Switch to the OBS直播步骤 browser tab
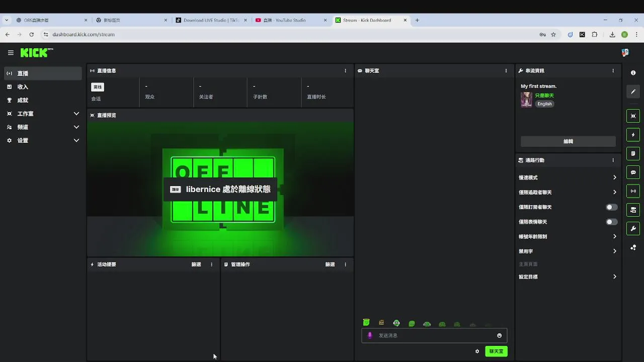The width and height of the screenshot is (644, 362). click(51, 20)
